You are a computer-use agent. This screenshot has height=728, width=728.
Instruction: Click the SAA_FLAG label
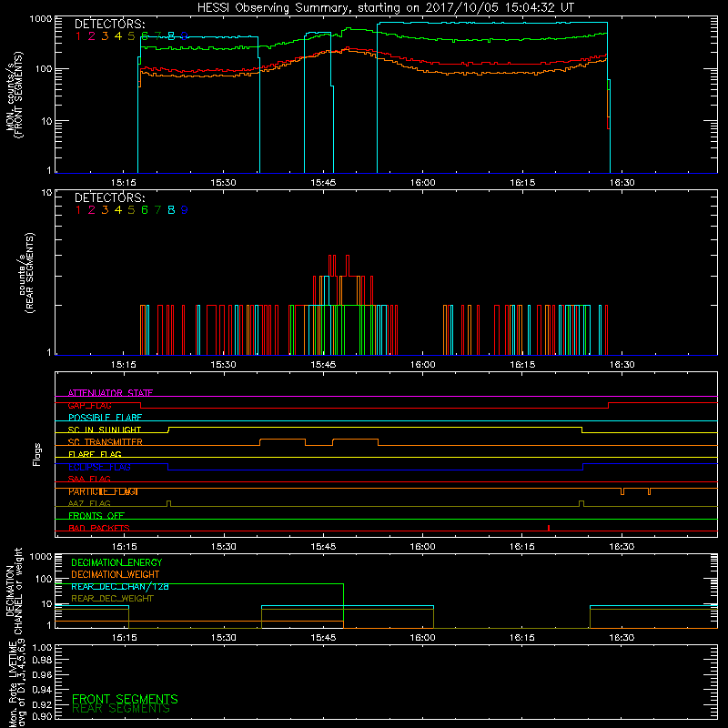89,479
